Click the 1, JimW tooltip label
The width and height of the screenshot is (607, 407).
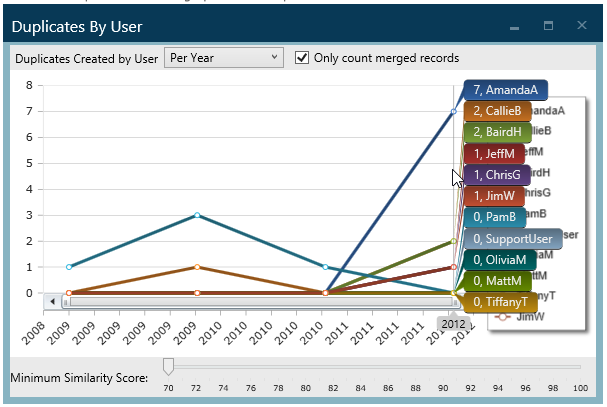[x=494, y=196]
